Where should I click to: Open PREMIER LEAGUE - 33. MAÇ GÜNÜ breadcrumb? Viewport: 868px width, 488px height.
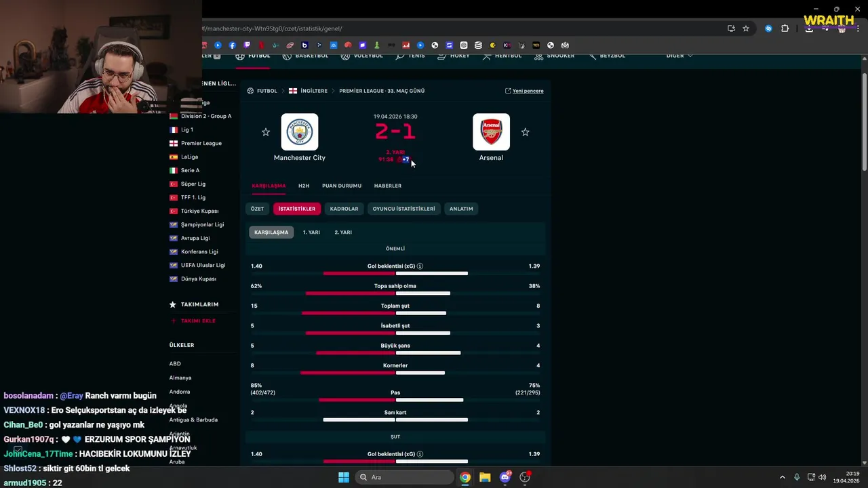pos(382,91)
